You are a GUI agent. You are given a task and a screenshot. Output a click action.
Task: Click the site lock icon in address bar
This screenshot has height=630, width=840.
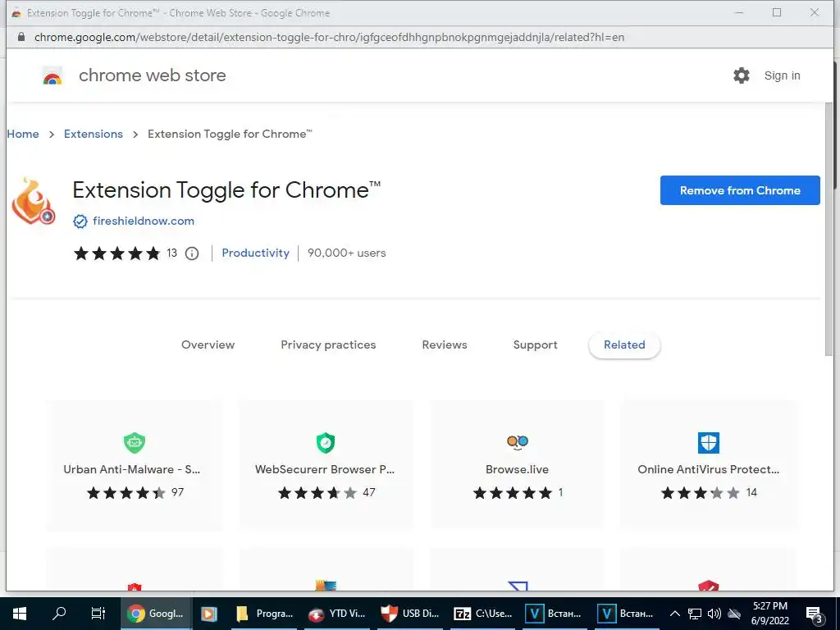pos(21,37)
